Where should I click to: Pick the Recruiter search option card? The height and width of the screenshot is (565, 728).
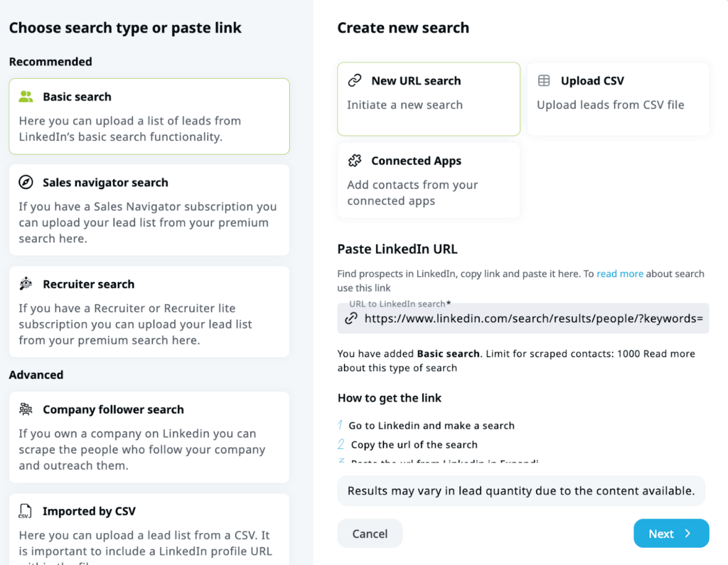[149, 311]
